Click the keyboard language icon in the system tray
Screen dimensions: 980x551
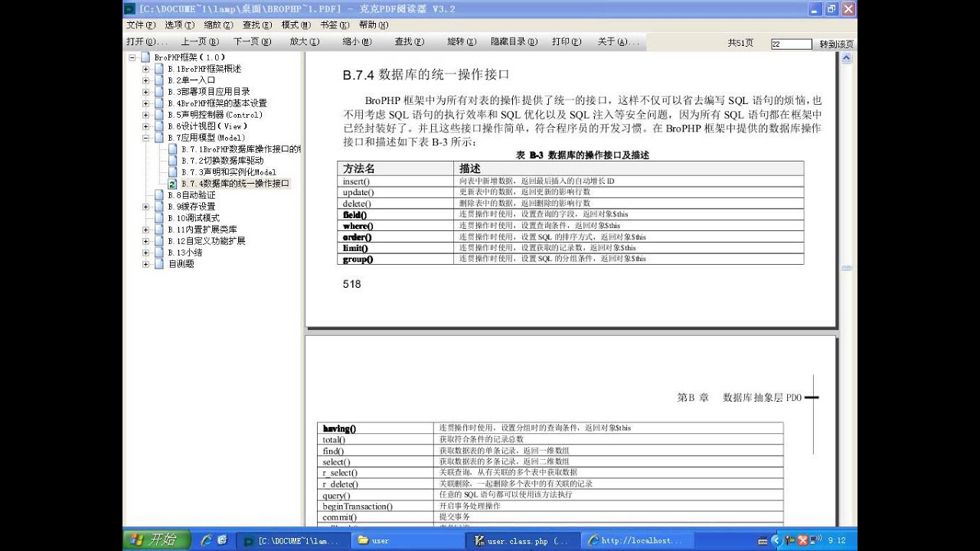[x=763, y=541]
